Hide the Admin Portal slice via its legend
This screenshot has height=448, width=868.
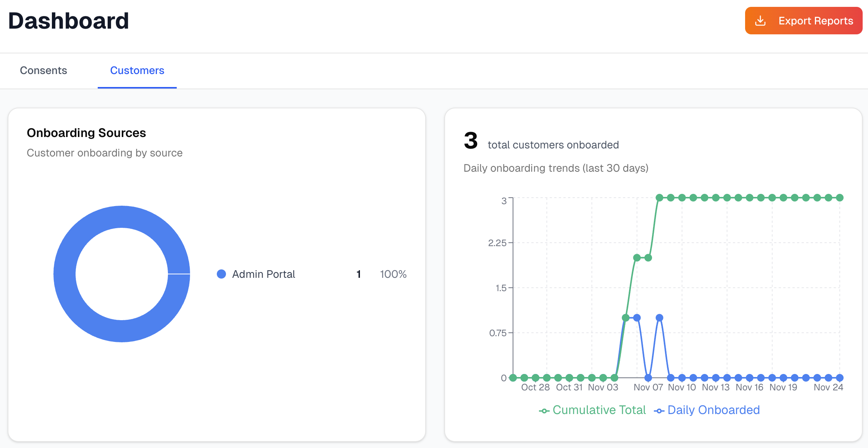pos(263,274)
